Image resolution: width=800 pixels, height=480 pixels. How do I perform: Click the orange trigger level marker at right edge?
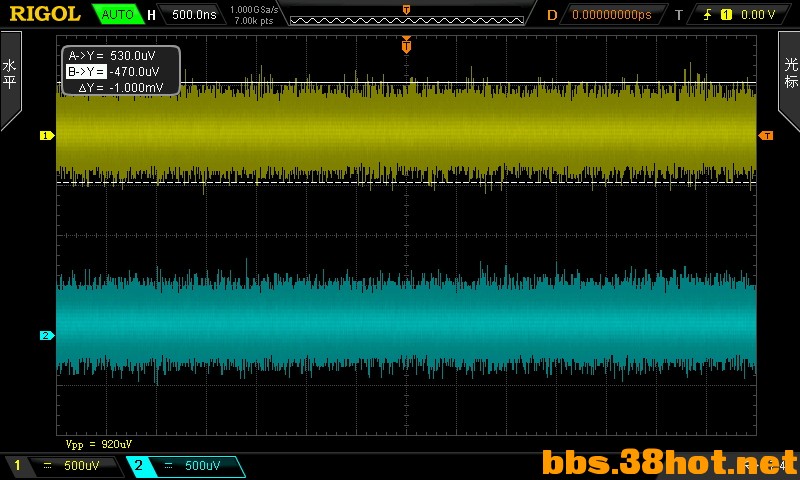[x=766, y=135]
